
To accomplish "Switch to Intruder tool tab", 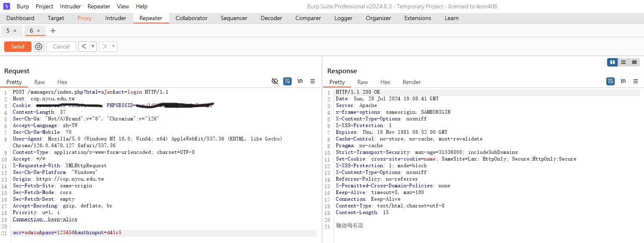I will point(116,18).
